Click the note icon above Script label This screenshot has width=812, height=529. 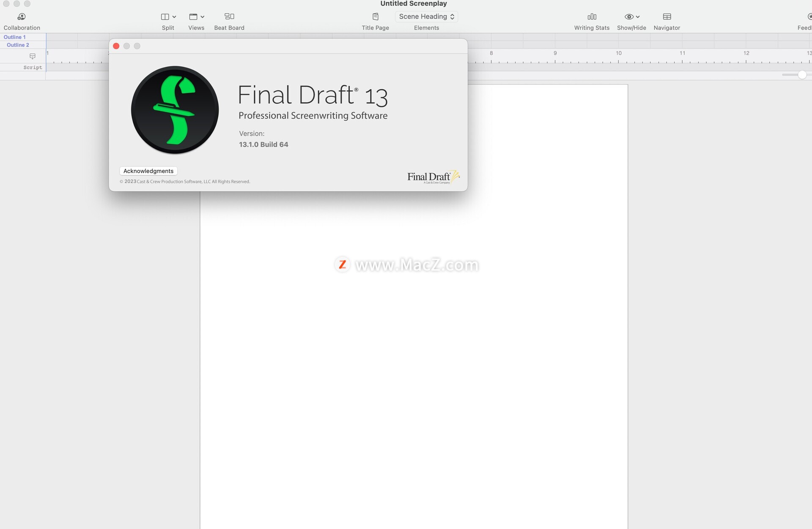[x=33, y=56]
